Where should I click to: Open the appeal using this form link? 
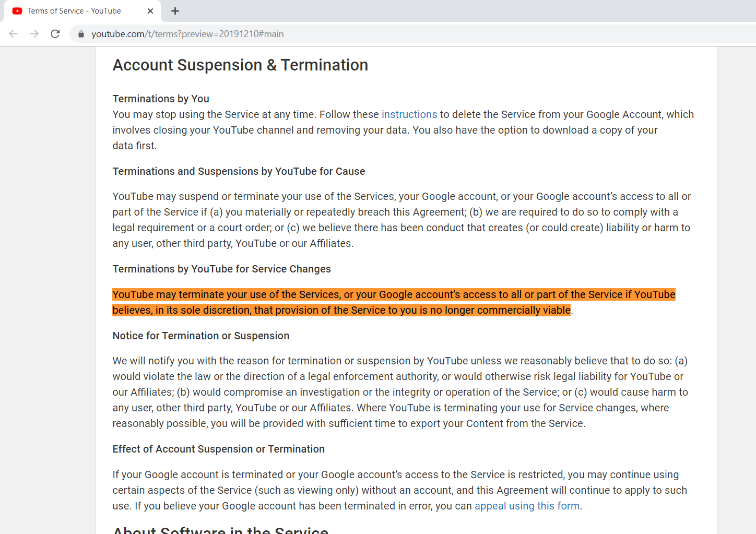(x=527, y=506)
